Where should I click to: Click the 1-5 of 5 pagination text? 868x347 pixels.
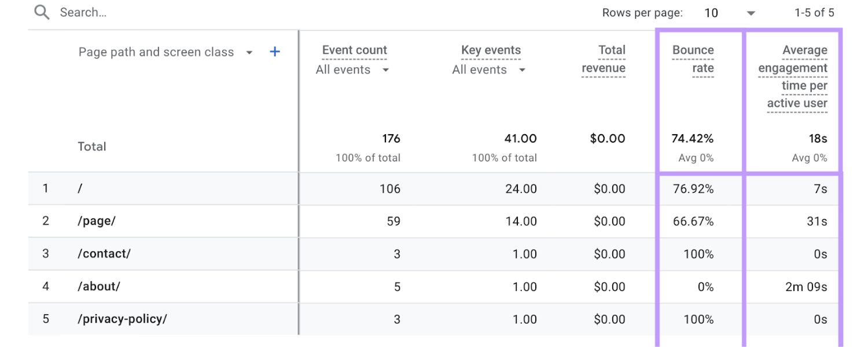tap(814, 13)
